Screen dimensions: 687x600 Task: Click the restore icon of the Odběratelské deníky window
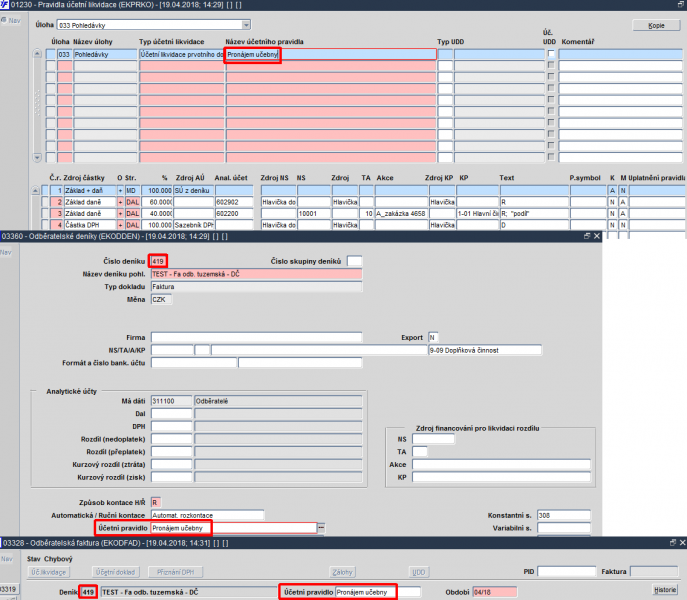pos(587,236)
